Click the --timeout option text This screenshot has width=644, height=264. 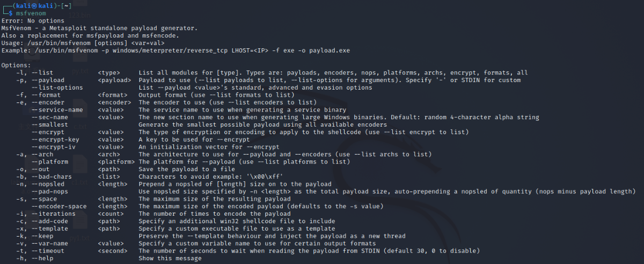pyautogui.click(x=48, y=251)
